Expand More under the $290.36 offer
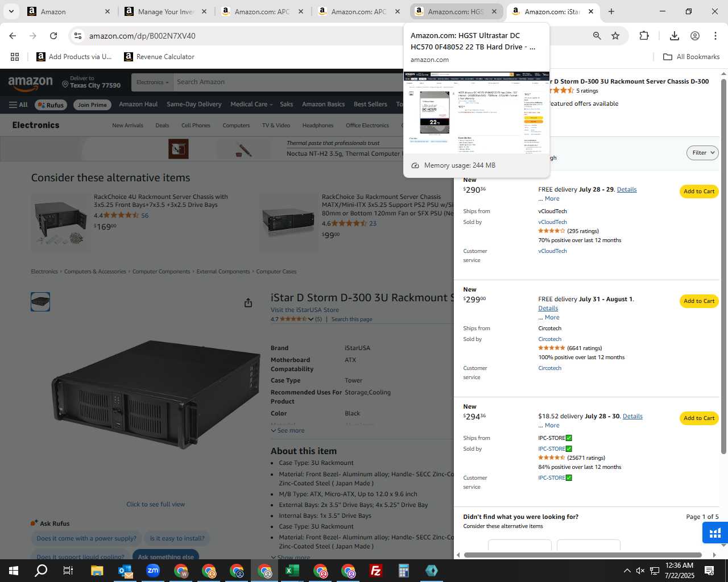728x582 pixels. [x=552, y=199]
